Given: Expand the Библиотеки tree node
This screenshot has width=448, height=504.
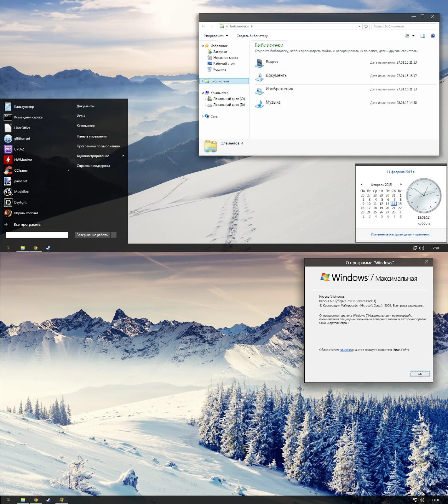Looking at the screenshot, I should click(203, 81).
